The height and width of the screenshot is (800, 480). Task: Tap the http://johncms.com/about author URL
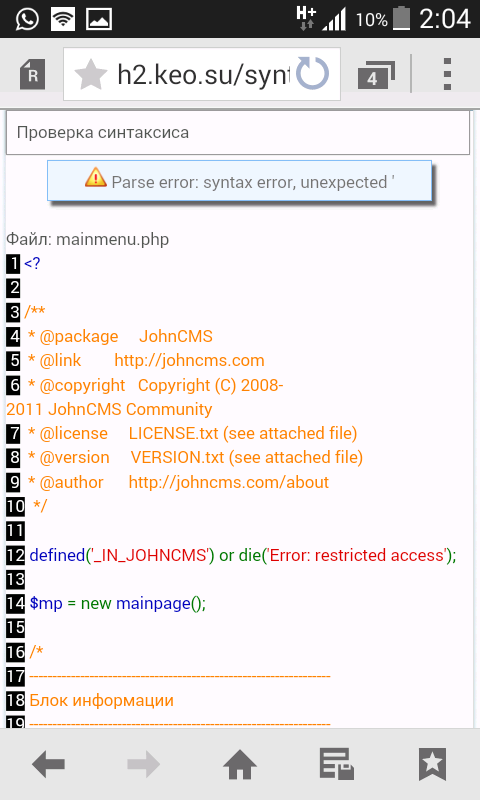229,482
